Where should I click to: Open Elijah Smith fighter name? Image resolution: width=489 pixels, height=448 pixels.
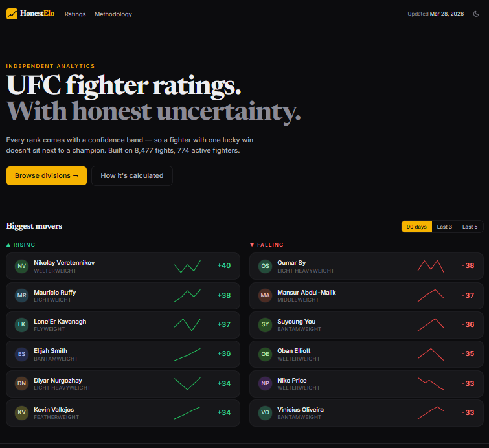(x=51, y=351)
